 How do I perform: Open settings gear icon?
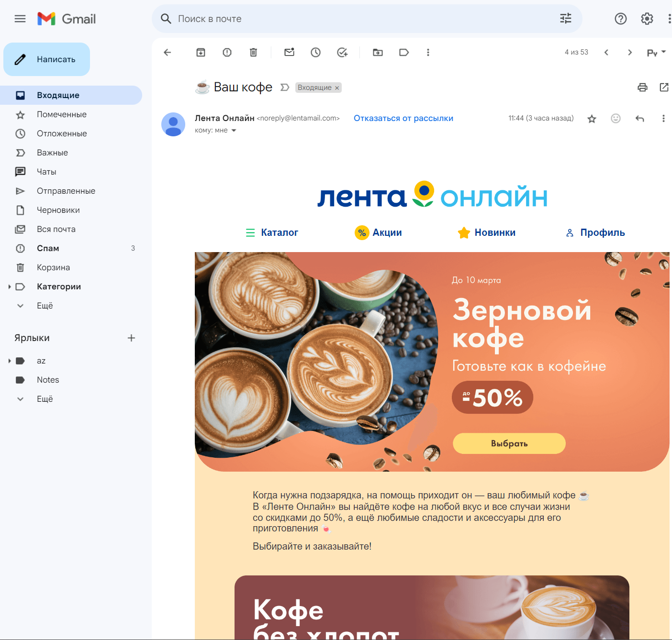(647, 19)
